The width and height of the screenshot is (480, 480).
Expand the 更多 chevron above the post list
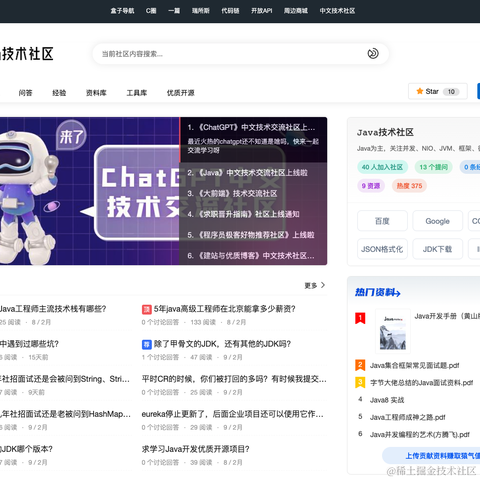(x=323, y=285)
